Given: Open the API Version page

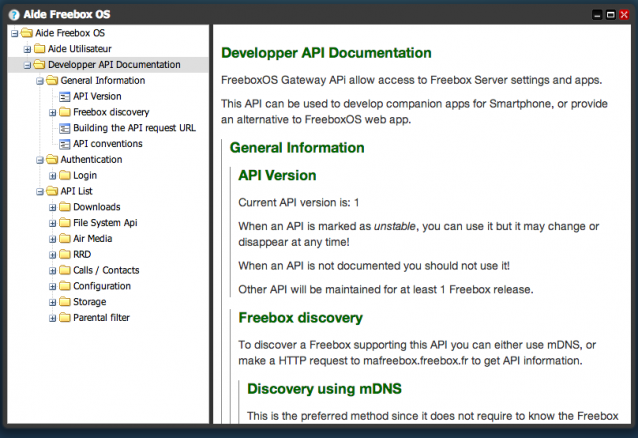Looking at the screenshot, I should pyautogui.click(x=97, y=96).
